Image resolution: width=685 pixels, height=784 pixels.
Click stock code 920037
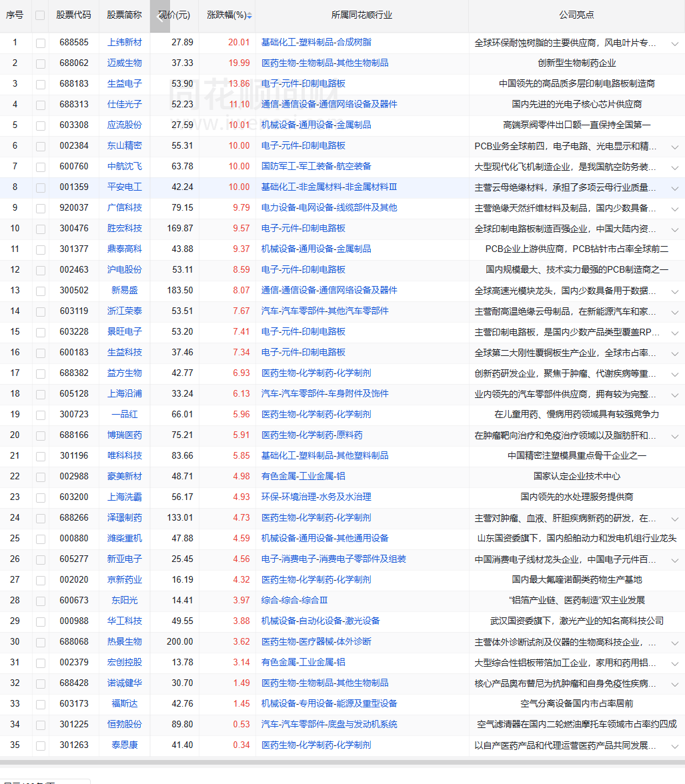pos(73,207)
